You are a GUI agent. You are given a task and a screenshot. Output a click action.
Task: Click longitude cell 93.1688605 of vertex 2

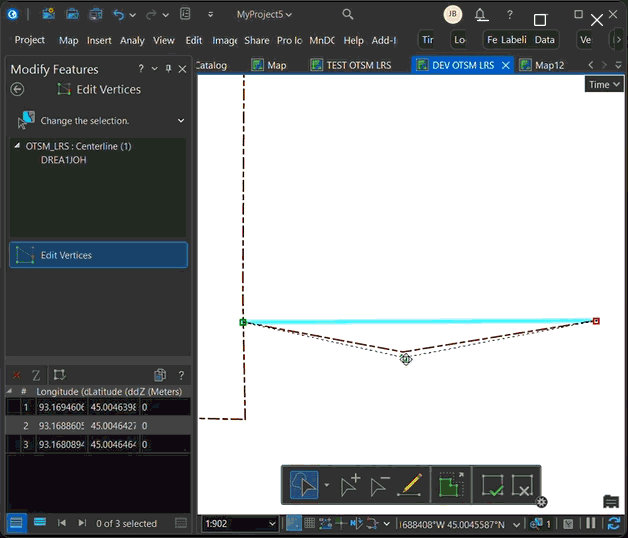click(x=61, y=426)
